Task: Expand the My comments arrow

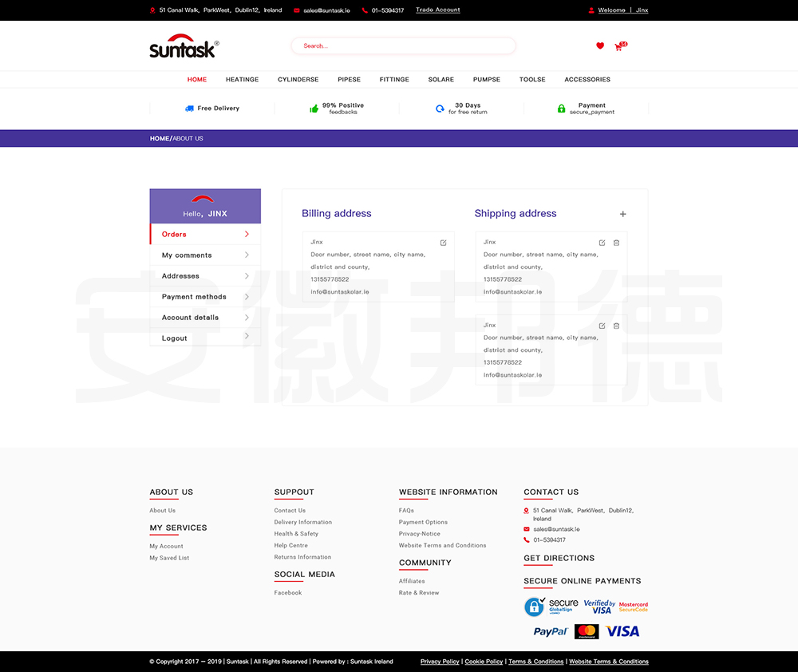Action: 247,255
